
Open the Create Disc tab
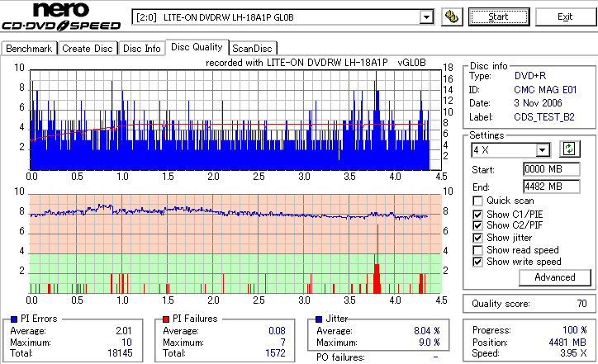coord(88,49)
